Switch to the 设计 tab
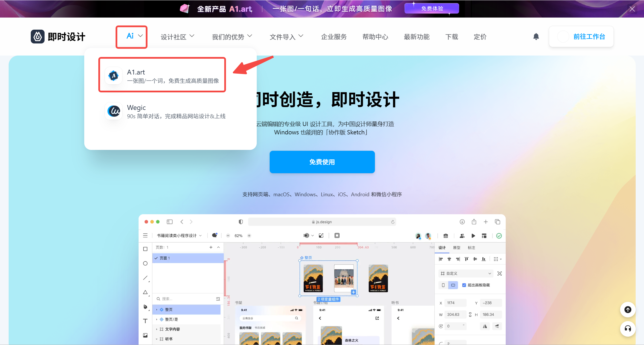 442,248
